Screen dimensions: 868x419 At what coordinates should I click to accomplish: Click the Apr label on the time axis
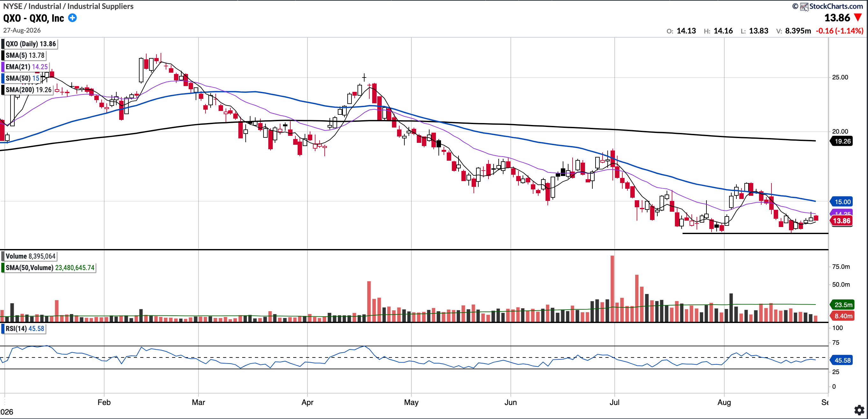[x=307, y=402]
